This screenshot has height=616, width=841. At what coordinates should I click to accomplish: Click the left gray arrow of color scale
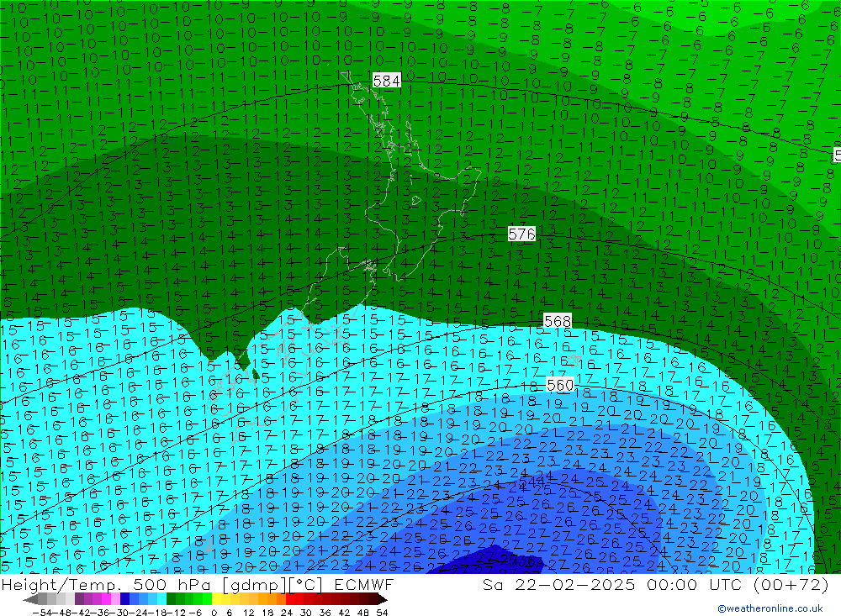point(30,599)
